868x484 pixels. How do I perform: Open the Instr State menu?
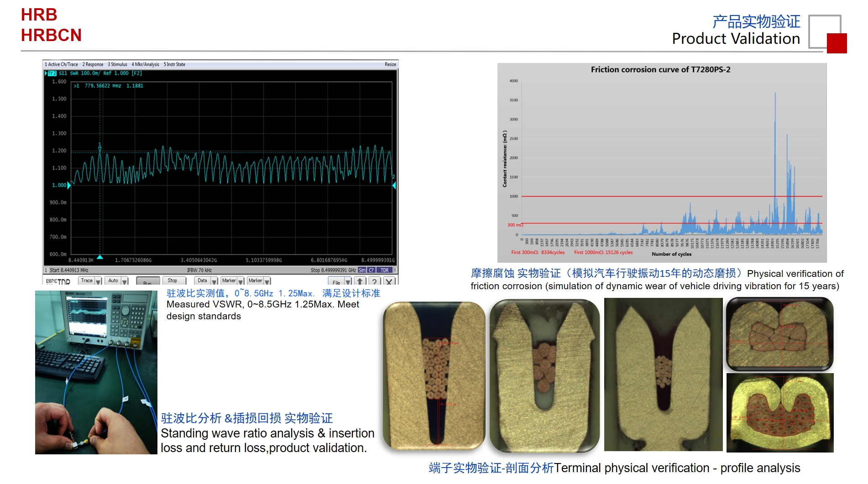174,64
